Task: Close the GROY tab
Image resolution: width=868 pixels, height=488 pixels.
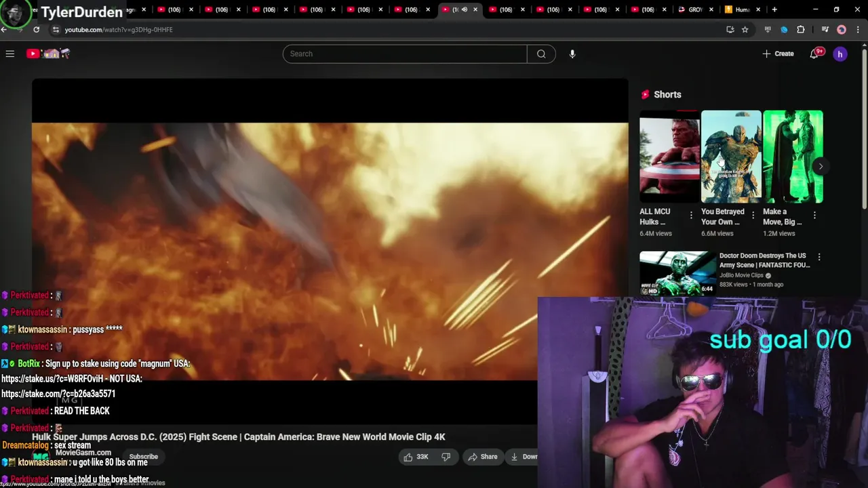Action: click(x=711, y=9)
